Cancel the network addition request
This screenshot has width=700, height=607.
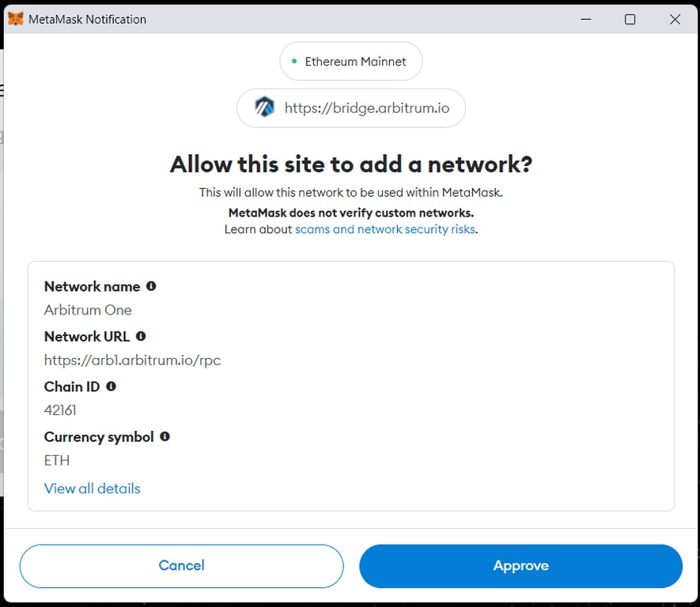[x=181, y=566]
